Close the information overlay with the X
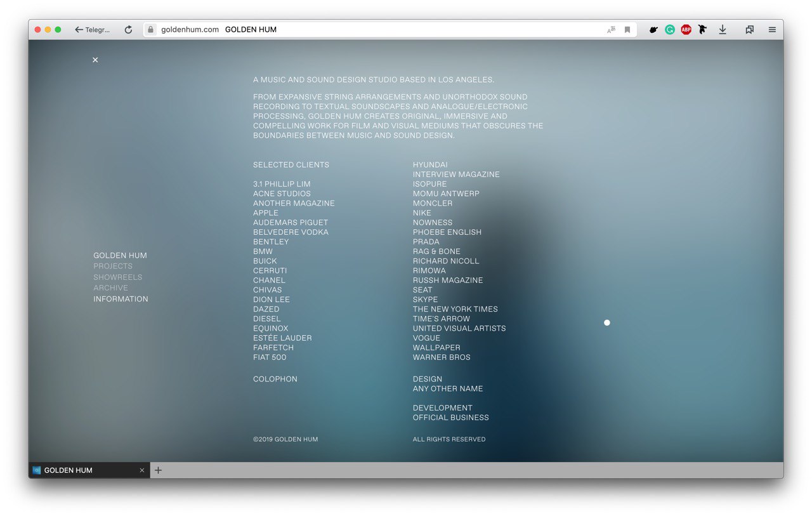The height and width of the screenshot is (516, 812). [95, 60]
